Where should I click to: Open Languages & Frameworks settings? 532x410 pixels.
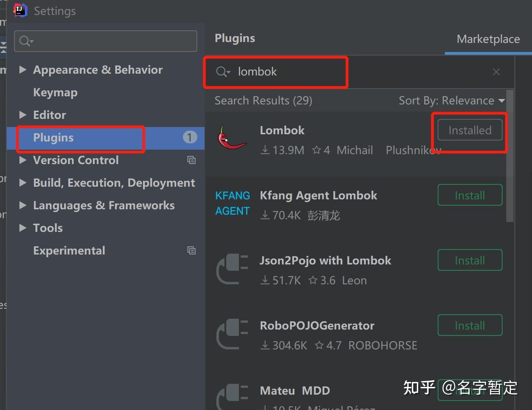pos(104,205)
